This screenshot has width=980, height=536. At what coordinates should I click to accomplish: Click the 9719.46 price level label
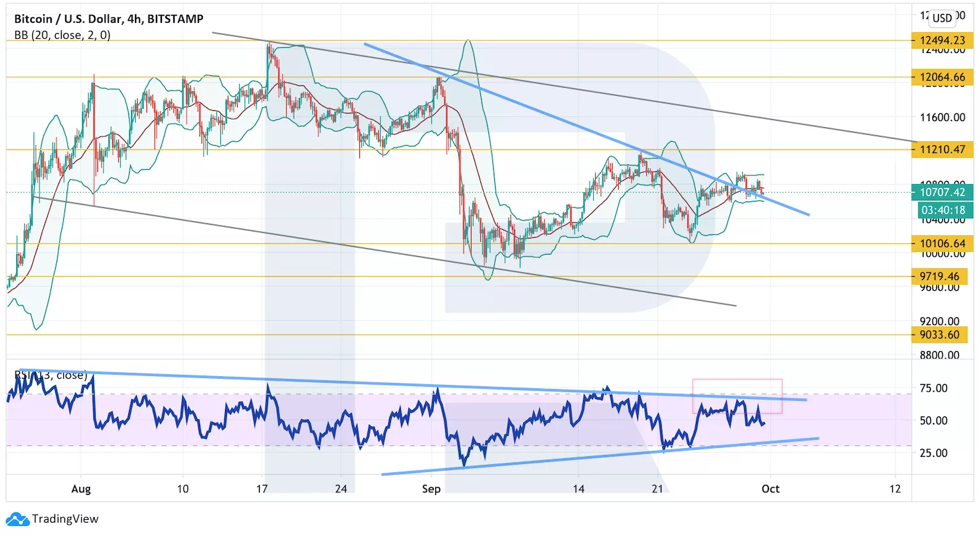(938, 276)
